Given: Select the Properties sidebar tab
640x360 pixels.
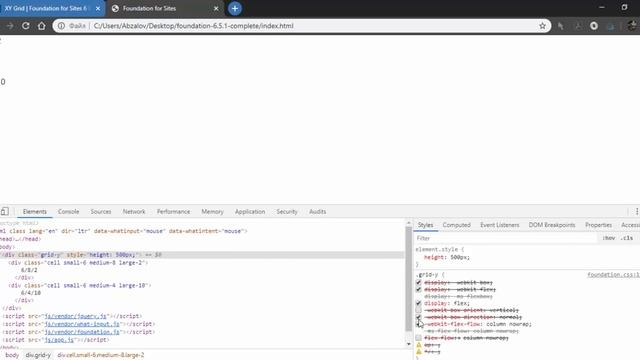Looking at the screenshot, I should (x=598, y=225).
